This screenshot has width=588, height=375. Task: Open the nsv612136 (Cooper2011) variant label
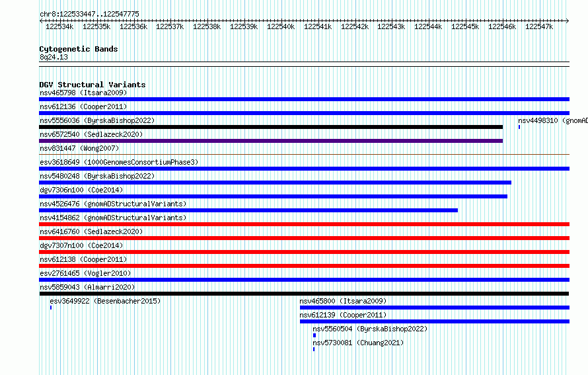[83, 106]
